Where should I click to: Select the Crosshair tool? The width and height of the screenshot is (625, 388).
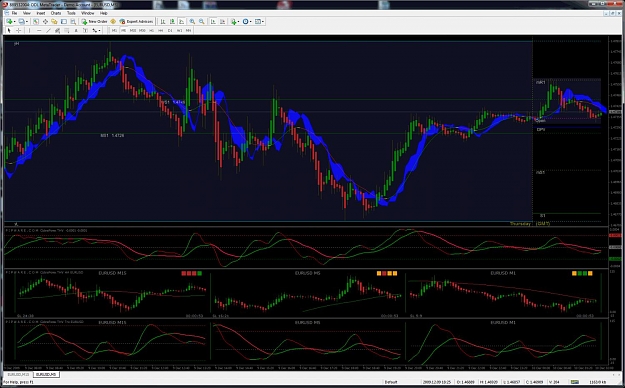tap(18, 30)
